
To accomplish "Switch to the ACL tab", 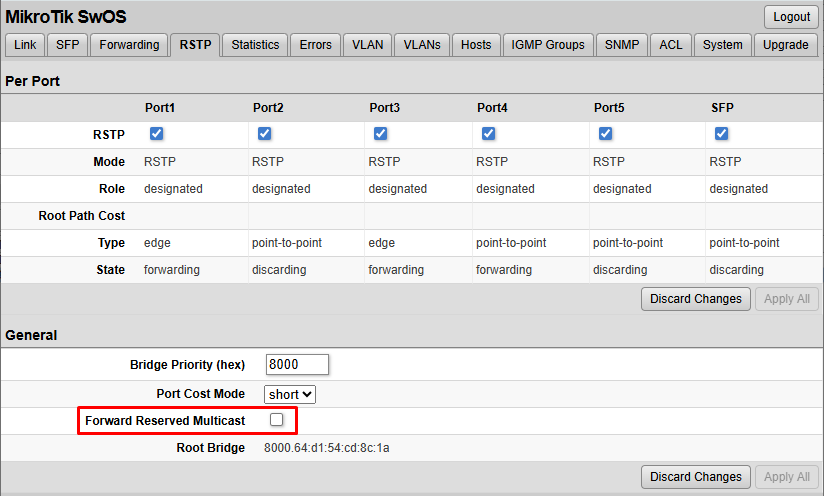I will click(x=671, y=45).
